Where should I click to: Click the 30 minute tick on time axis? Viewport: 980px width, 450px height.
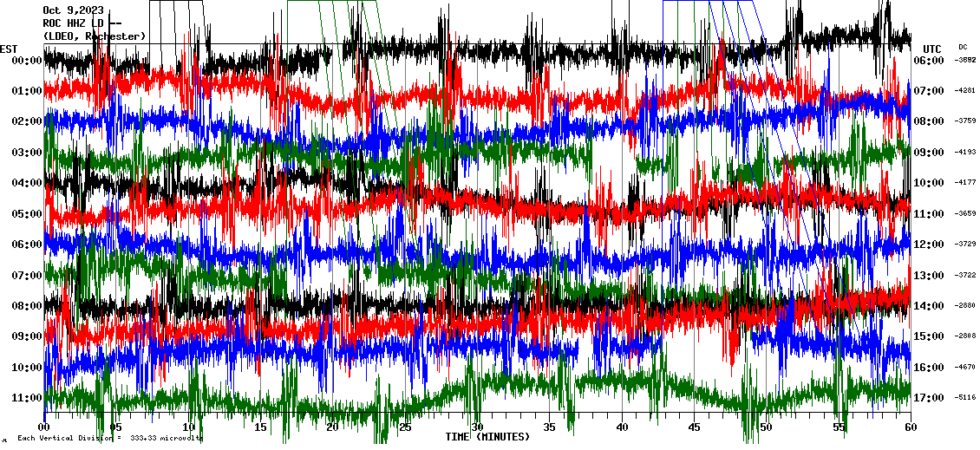[x=477, y=427]
